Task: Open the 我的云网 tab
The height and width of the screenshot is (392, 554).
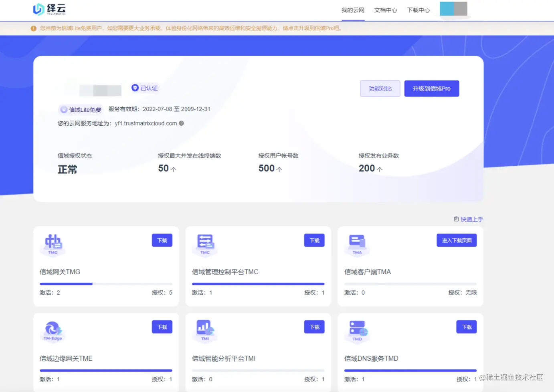Action: (353, 10)
